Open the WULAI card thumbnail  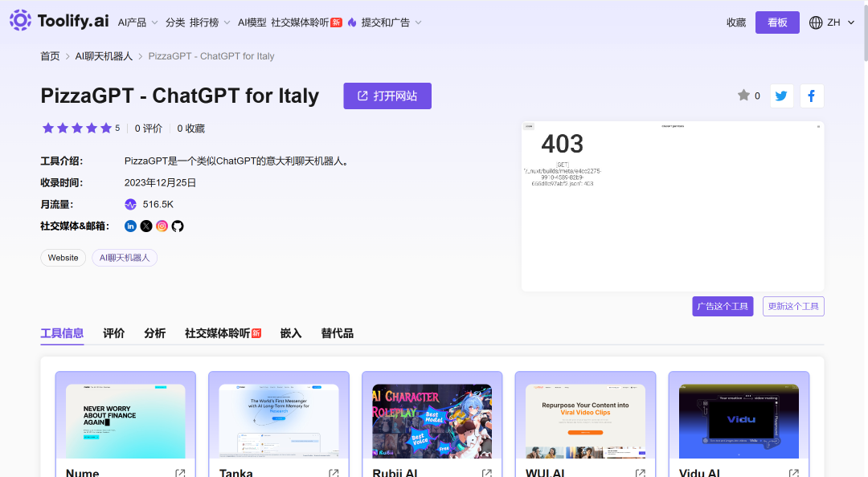(586, 421)
